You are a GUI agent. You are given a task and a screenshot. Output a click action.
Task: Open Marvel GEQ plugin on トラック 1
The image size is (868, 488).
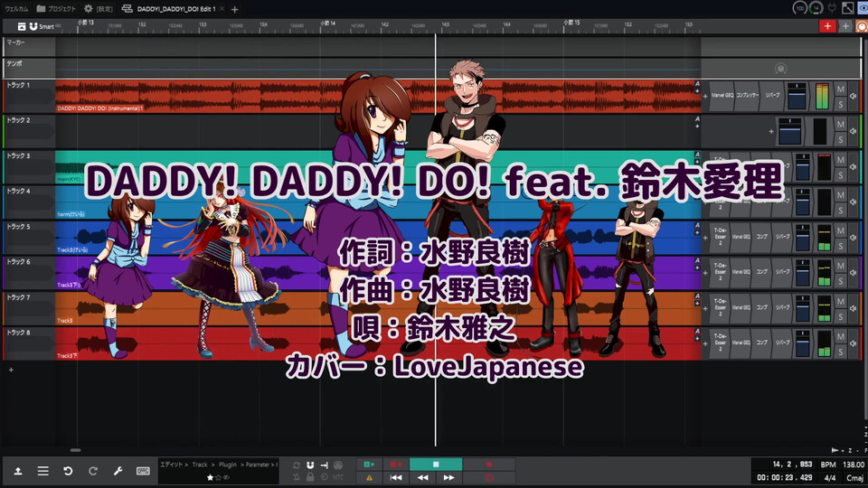click(722, 96)
